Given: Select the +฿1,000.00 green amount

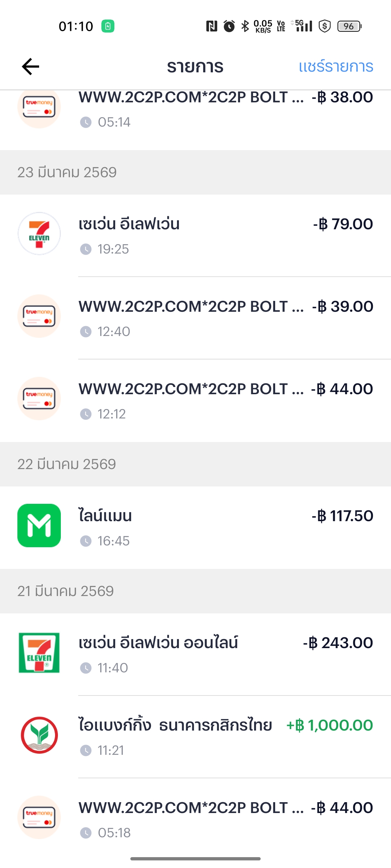Looking at the screenshot, I should tap(329, 725).
